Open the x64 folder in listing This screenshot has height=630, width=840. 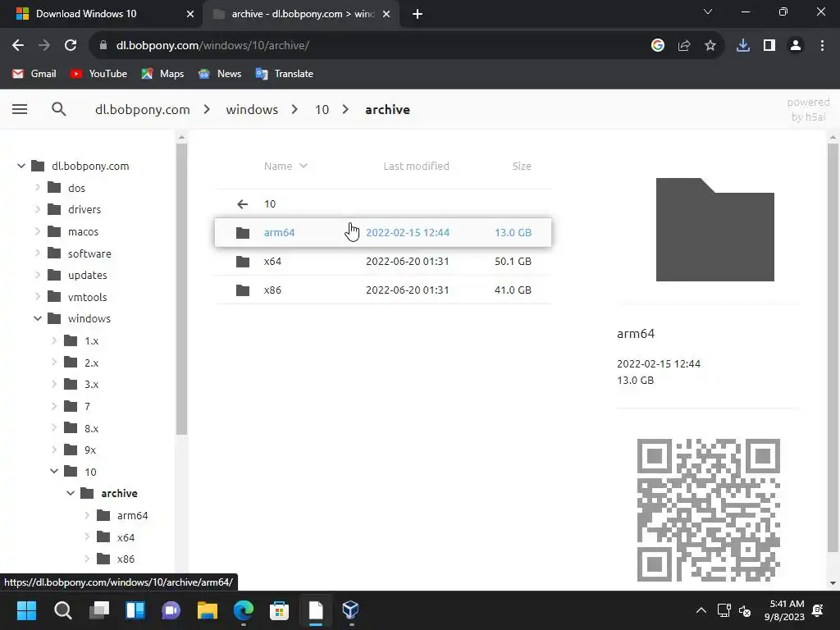click(383, 262)
